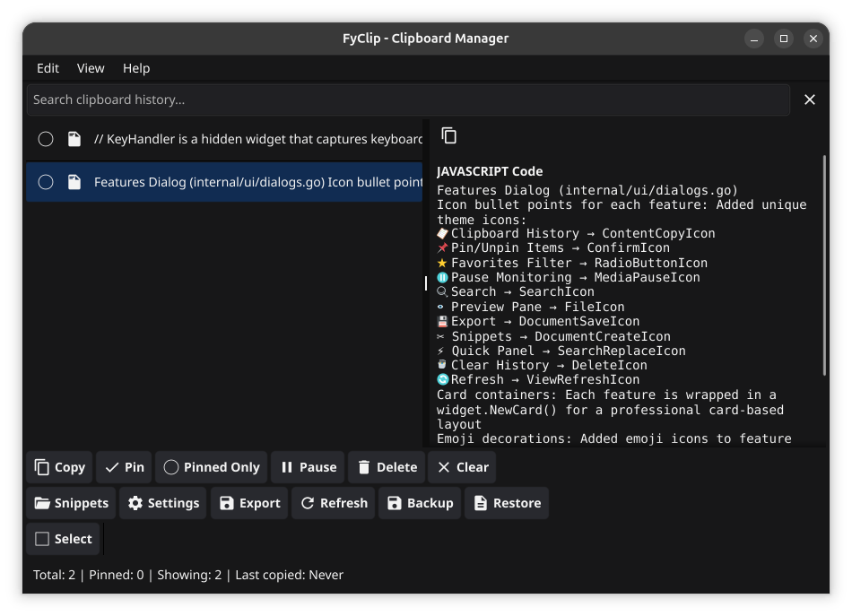Click the 'Clipboard History → ContentCopyIcon' preview line
The width and height of the screenshot is (852, 616).
tap(576, 234)
